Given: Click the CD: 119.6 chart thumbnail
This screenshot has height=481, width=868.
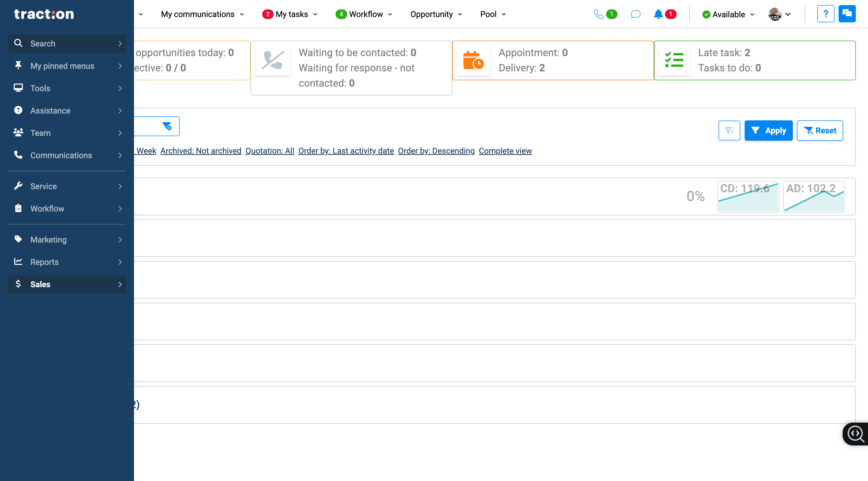Looking at the screenshot, I should tap(748, 197).
